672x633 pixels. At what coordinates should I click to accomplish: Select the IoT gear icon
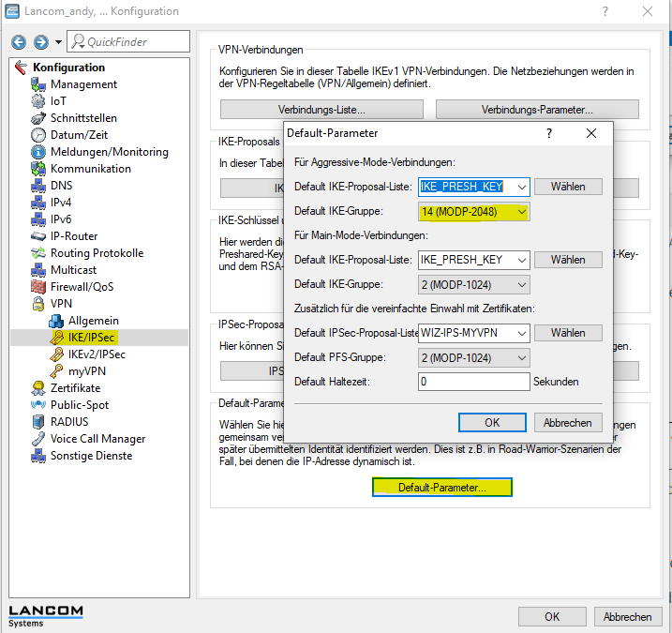tap(38, 101)
